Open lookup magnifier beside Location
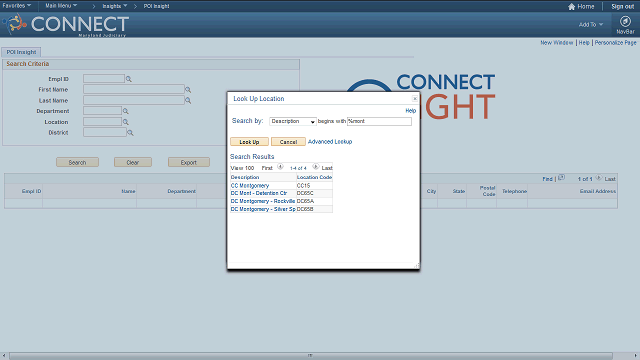The height and width of the screenshot is (360, 640). coord(126,122)
